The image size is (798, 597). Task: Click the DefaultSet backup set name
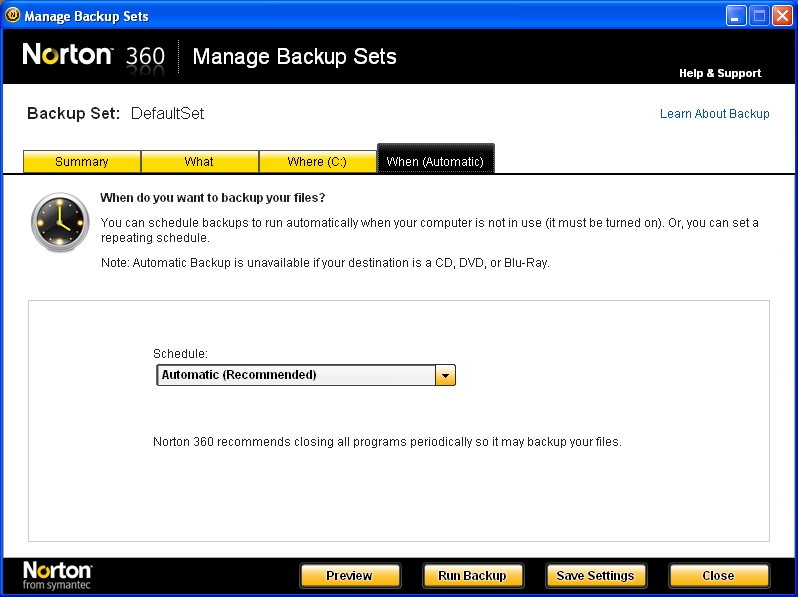[167, 113]
